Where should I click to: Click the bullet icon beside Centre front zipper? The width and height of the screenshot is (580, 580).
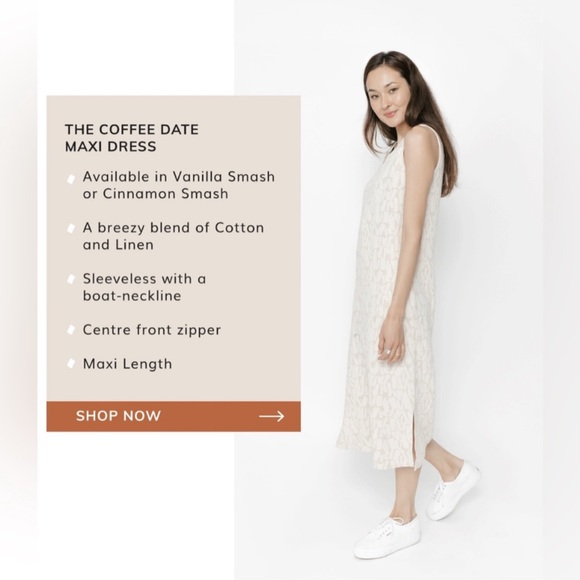pos(71,329)
